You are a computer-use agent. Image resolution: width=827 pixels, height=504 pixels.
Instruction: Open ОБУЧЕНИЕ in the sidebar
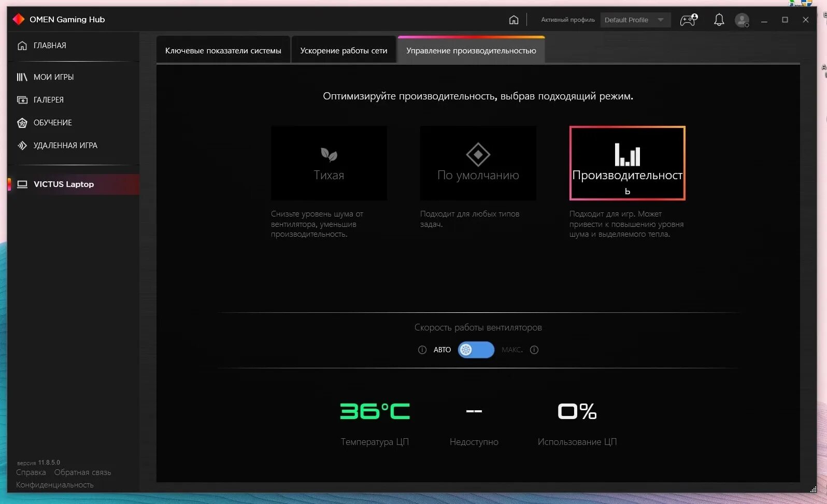73,122
